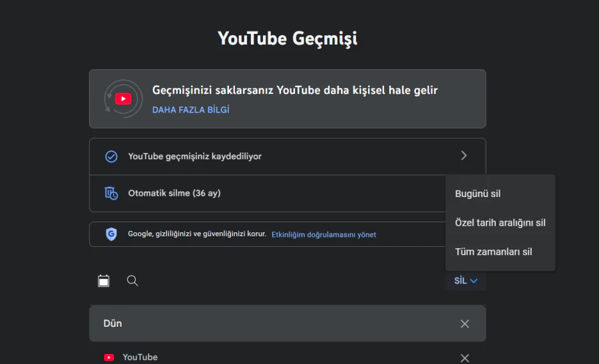Remove the YouTube activity entry with its X
This screenshot has height=364, width=599.
click(465, 358)
